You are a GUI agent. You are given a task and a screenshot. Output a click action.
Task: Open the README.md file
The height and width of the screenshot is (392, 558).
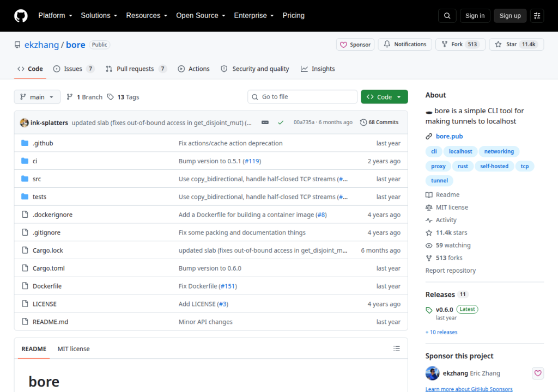(50, 322)
